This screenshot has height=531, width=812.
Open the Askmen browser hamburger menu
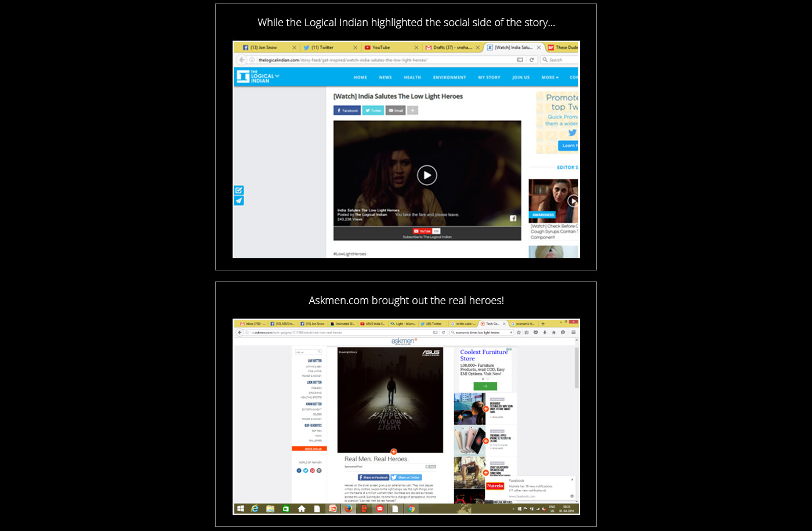[573, 333]
